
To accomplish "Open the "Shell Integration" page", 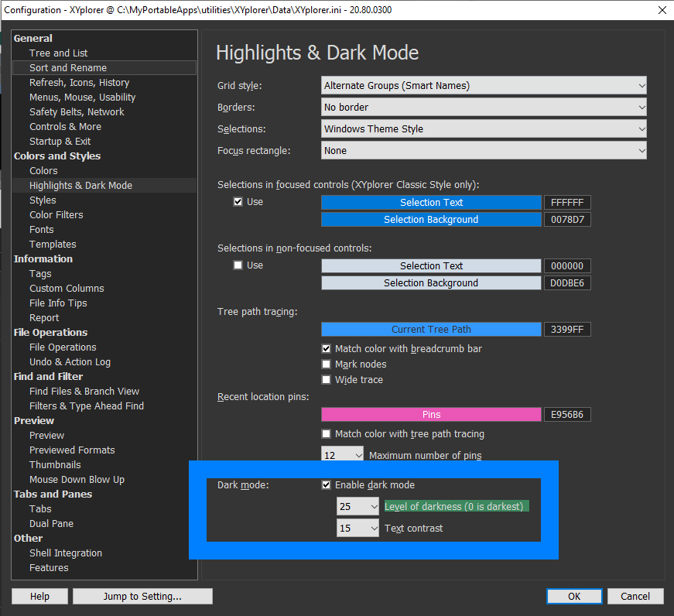I will (65, 553).
